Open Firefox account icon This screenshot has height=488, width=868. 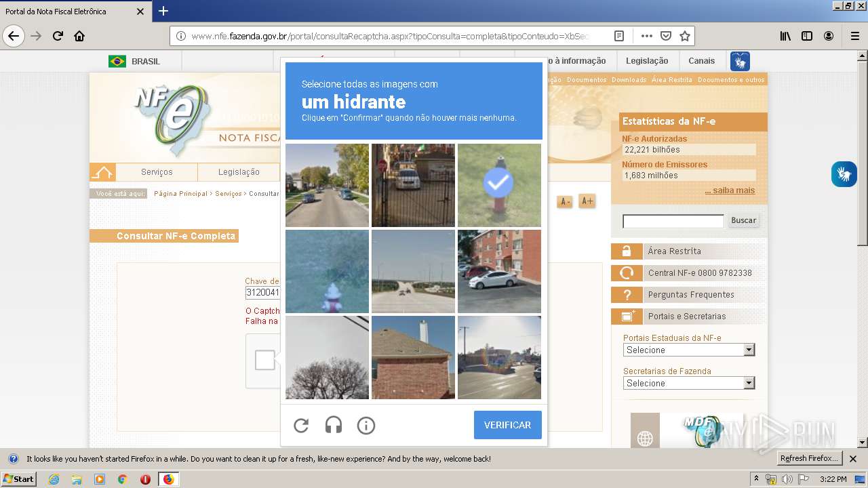tap(829, 36)
